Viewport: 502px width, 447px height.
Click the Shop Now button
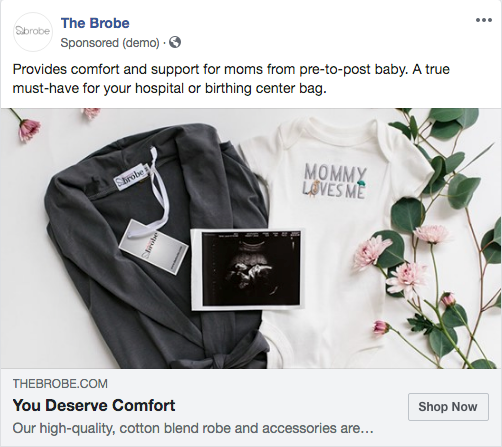tap(448, 407)
